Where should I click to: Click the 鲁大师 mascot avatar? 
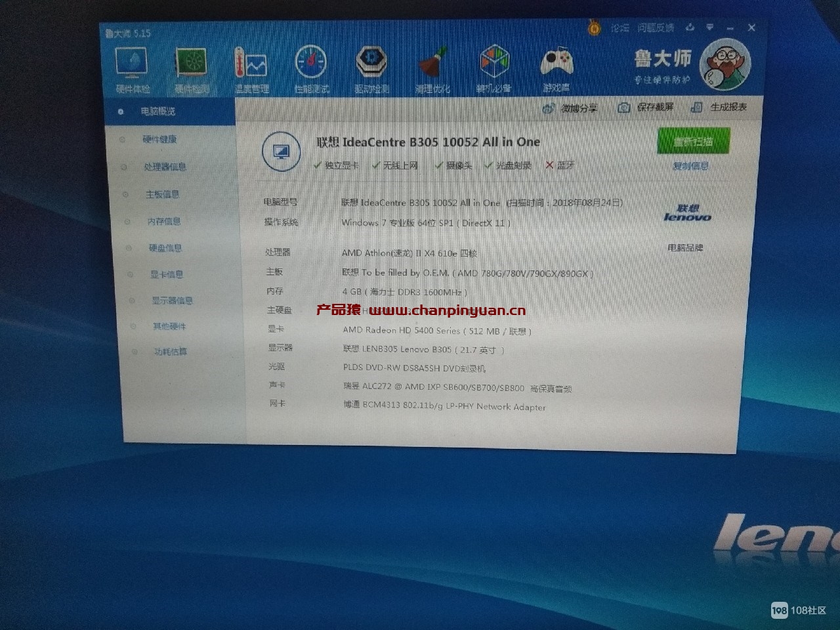[724, 64]
